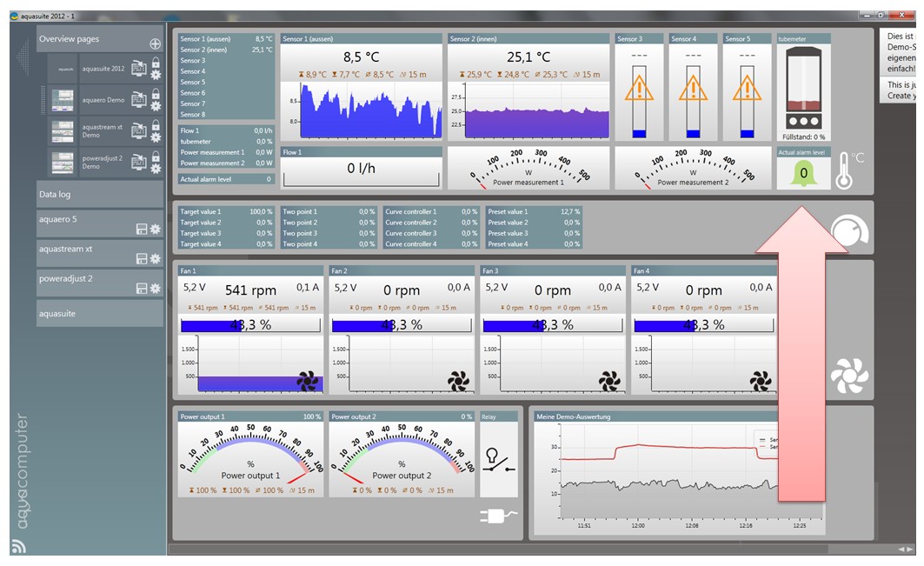Click the Power output 1 gauge
The image size is (924, 566).
(250, 454)
